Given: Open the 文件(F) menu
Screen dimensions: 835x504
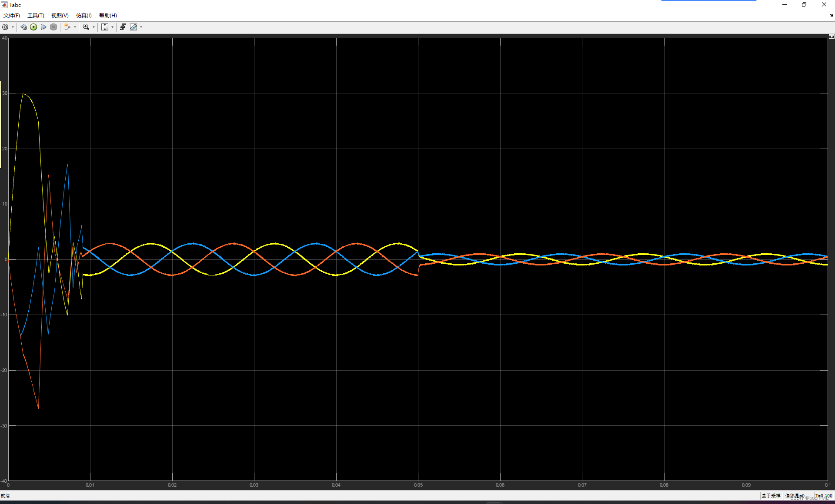Looking at the screenshot, I should point(11,16).
